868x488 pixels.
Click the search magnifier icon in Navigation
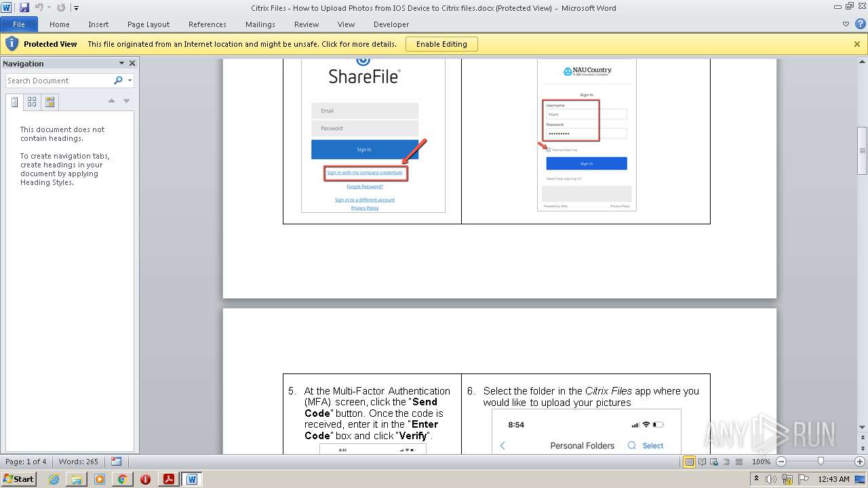(x=118, y=81)
